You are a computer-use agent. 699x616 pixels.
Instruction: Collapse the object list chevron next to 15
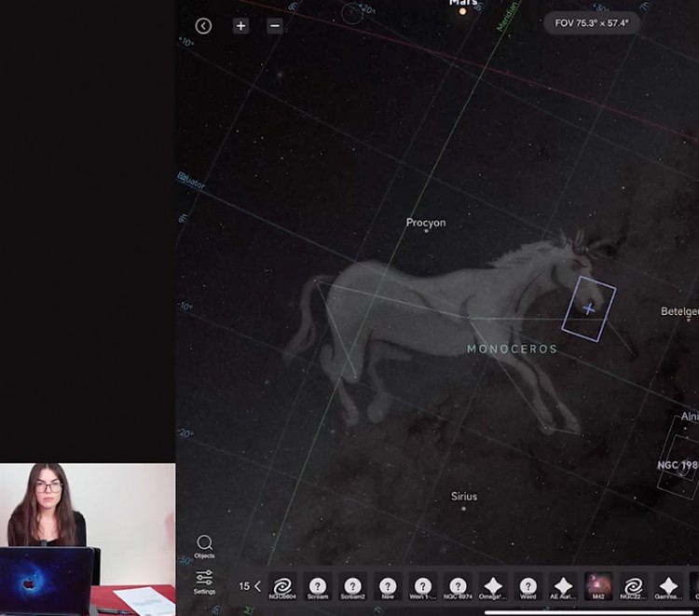point(257,586)
